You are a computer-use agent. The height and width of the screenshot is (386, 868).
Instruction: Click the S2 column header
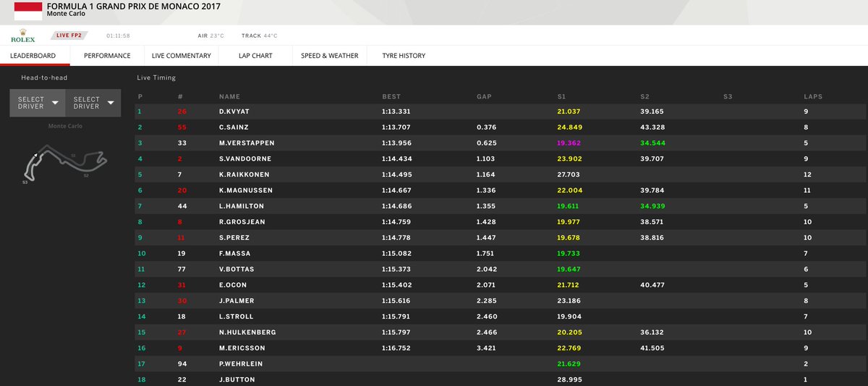point(645,96)
